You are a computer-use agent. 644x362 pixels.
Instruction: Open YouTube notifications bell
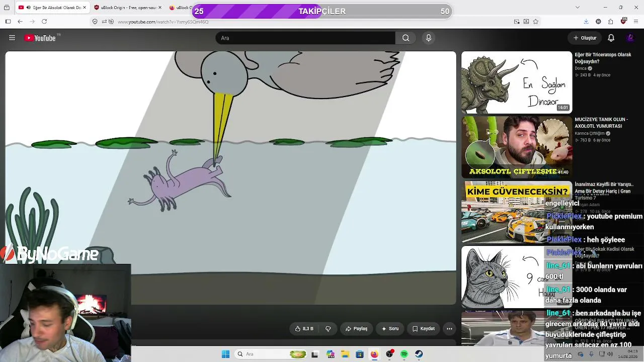coord(611,38)
